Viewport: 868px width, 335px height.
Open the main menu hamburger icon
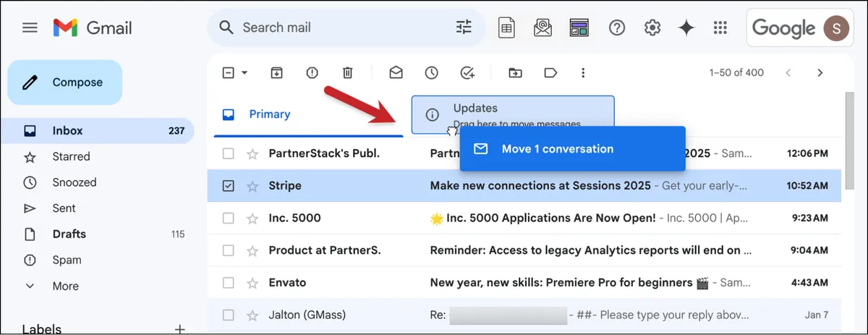coord(30,28)
